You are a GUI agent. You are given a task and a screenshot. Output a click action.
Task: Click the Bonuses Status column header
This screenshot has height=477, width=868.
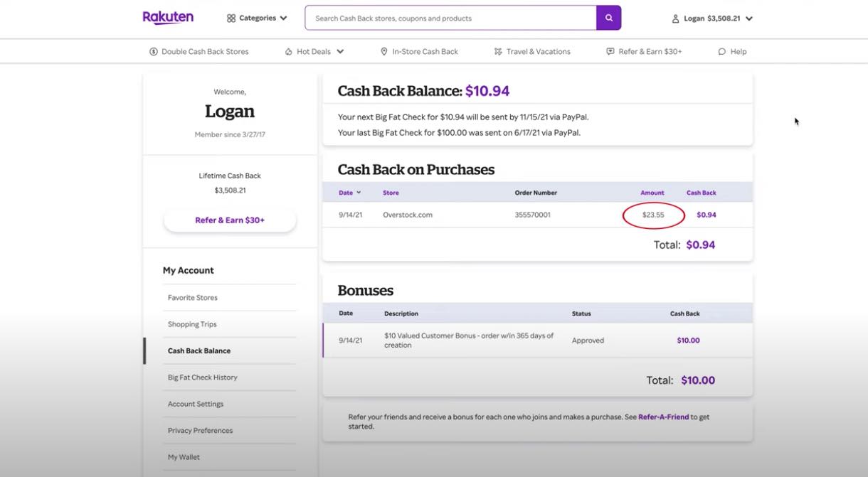[581, 313]
